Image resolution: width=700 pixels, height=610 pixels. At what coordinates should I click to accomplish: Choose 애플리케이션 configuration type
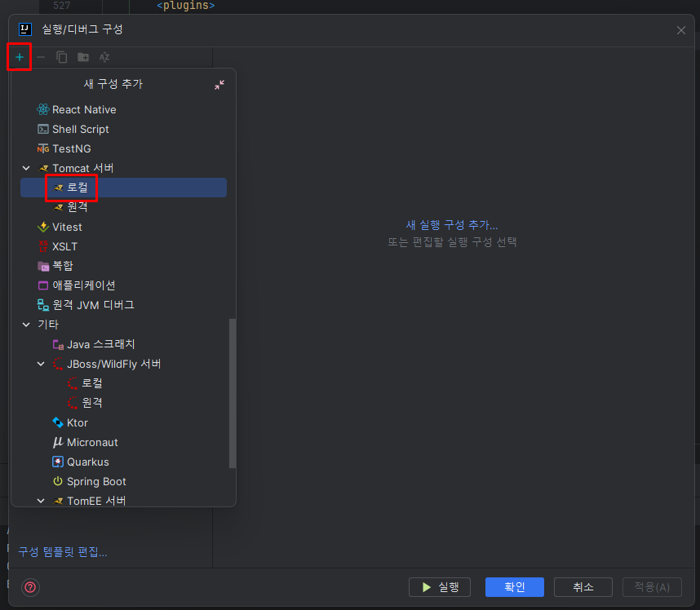point(84,285)
